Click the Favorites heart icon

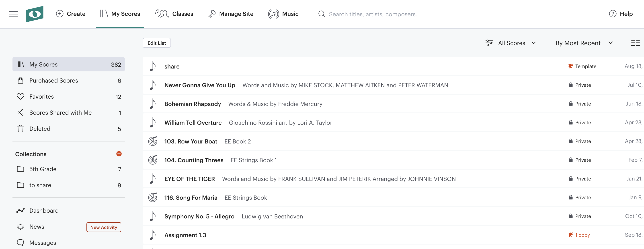click(21, 97)
